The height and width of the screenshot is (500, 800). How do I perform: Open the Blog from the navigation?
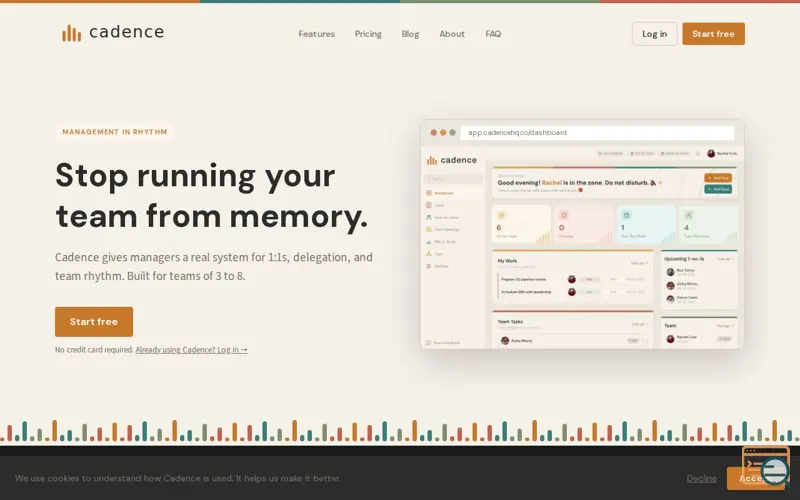coord(410,34)
